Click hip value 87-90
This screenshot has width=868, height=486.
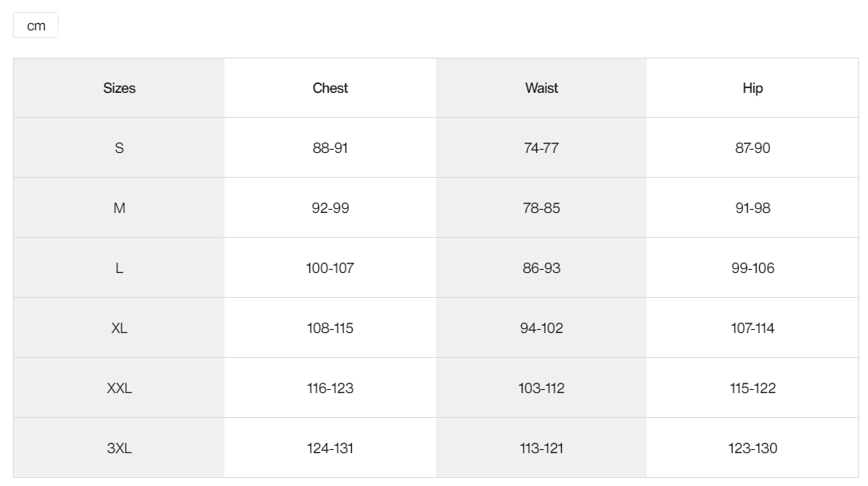[x=753, y=147]
